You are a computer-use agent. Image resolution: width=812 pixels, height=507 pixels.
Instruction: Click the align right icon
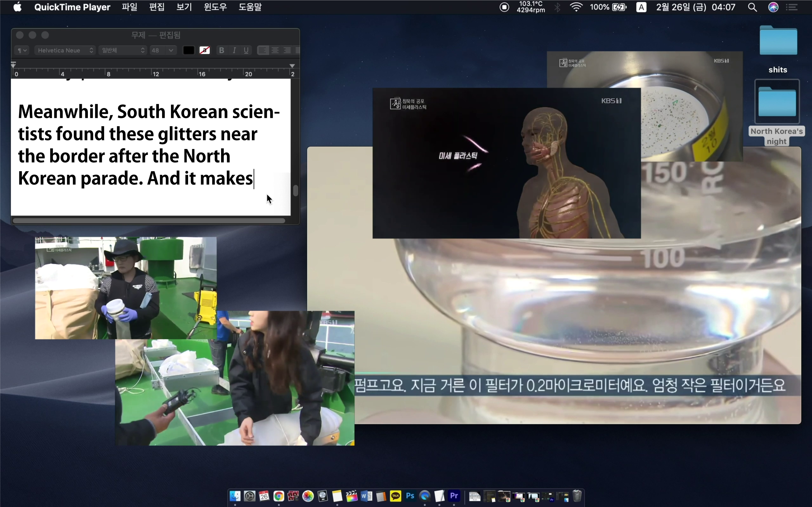tap(287, 50)
